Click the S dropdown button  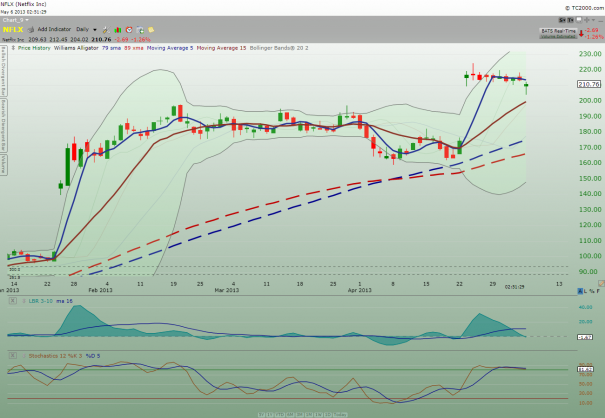[x=562, y=20]
